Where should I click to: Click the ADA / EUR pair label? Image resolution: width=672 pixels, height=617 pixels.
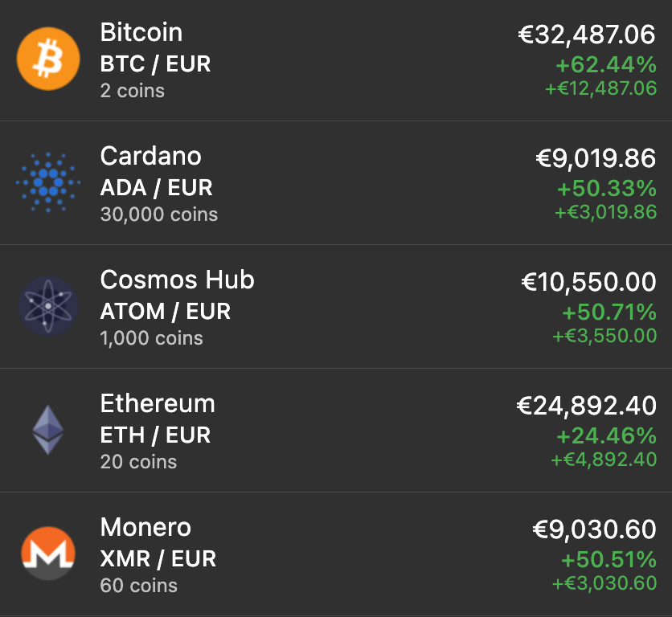coord(156,188)
